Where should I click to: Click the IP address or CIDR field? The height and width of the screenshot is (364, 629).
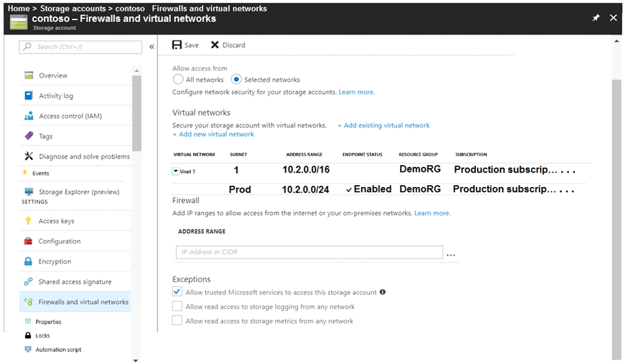309,252
